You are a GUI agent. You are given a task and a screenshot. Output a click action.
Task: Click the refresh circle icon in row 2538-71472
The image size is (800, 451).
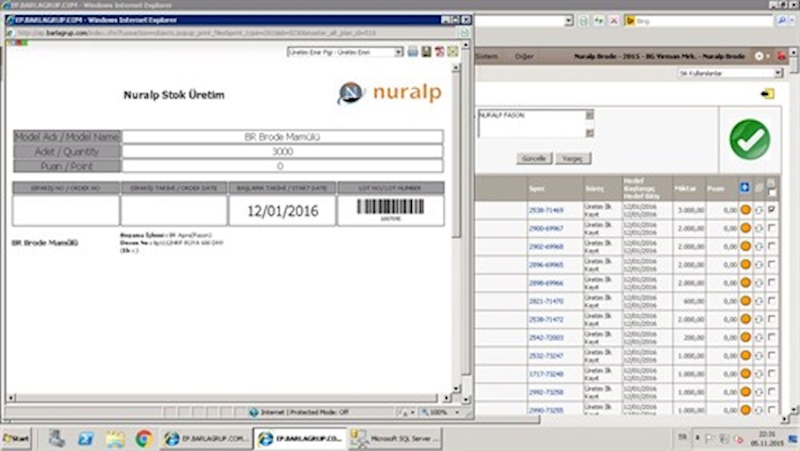click(x=759, y=319)
